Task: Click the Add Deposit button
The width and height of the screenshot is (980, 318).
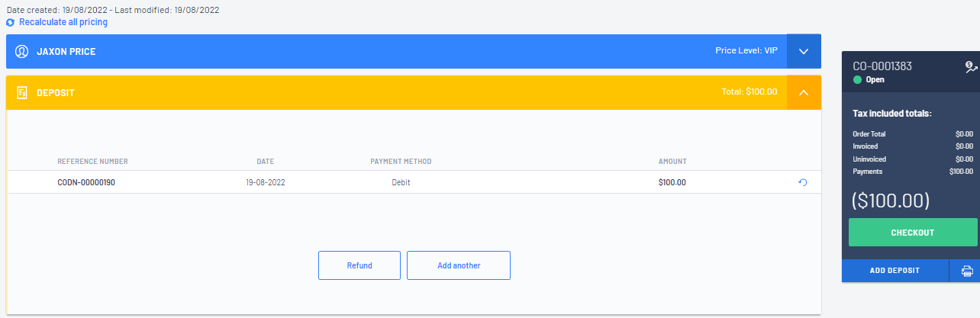Action: coord(895,271)
